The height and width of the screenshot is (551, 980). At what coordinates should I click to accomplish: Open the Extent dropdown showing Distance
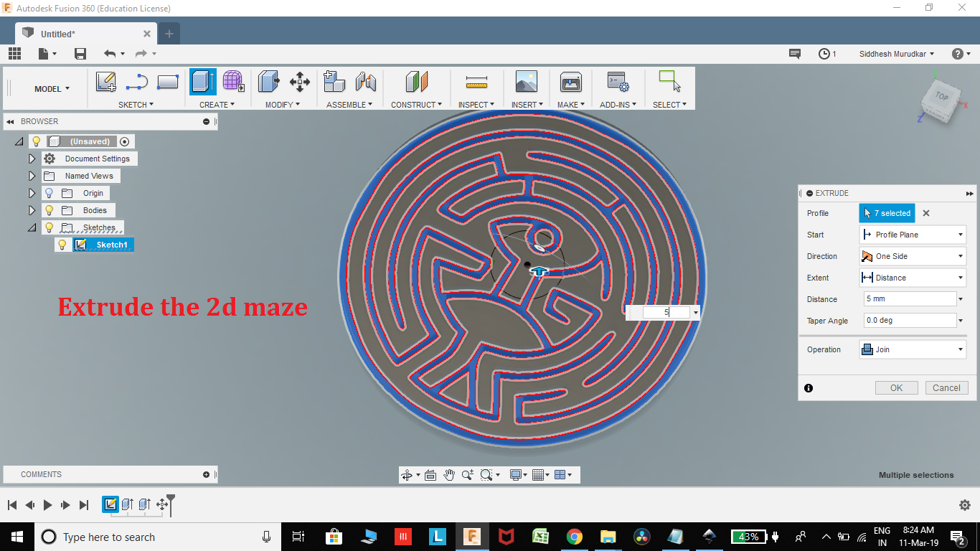[x=912, y=278]
